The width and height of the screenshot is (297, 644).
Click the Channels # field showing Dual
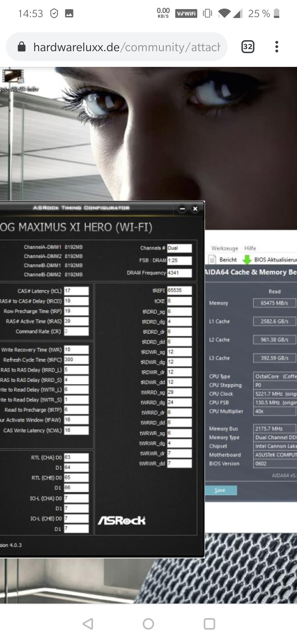coord(179,248)
